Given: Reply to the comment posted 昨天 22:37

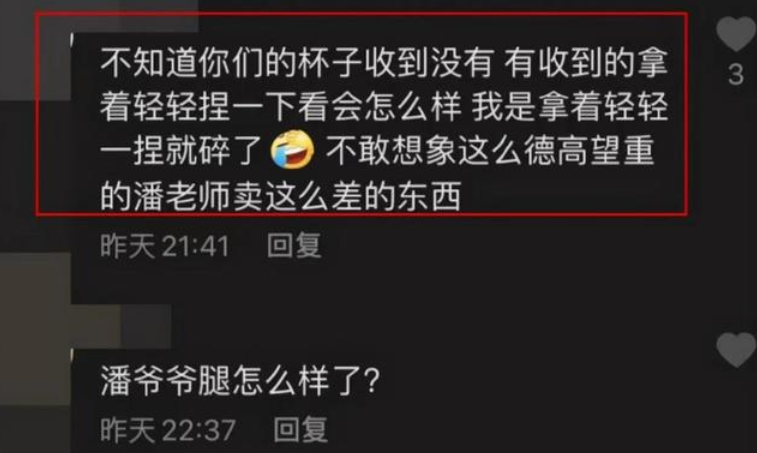Looking at the screenshot, I should coord(300,429).
